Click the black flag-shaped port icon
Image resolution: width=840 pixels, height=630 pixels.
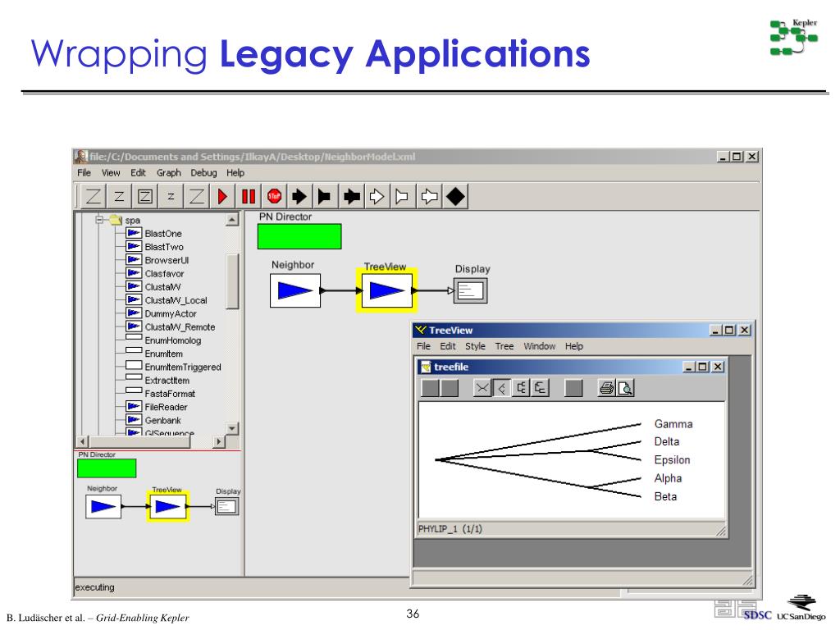pyautogui.click(x=325, y=196)
